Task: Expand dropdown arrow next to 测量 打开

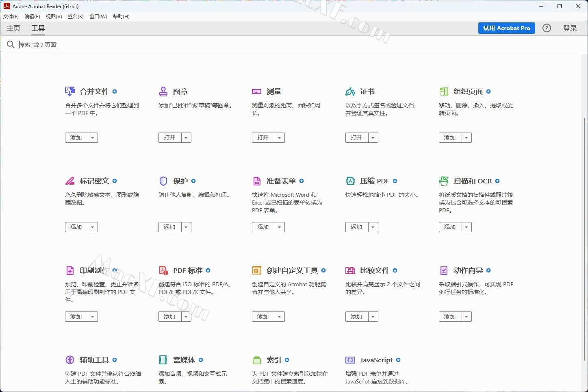Action: coord(280,137)
